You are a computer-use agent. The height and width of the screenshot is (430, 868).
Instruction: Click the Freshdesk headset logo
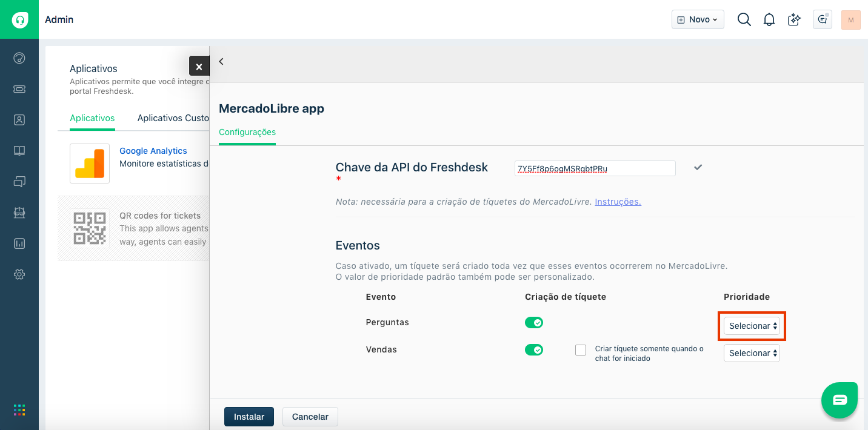point(19,19)
